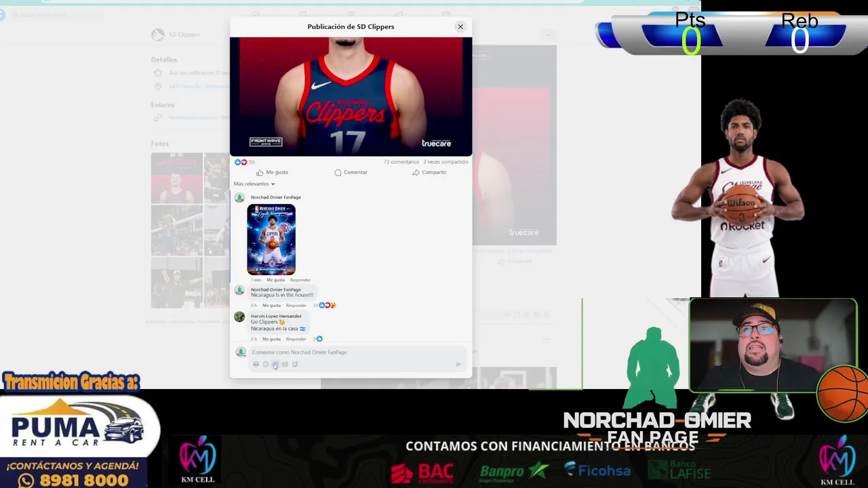
Task: Like the 'Nicaragua Is in the house!!!' comment
Action: [271, 305]
